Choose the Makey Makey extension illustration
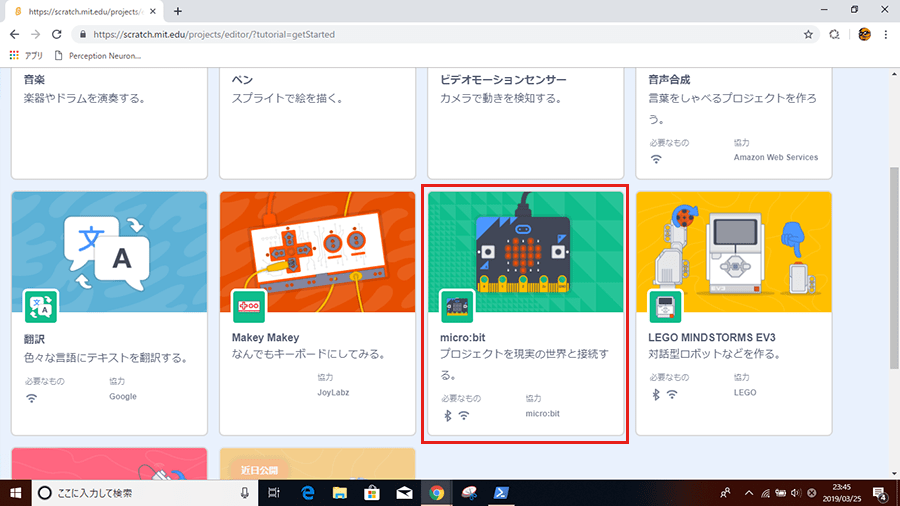Viewport: 900px width, 506px height. pos(317,252)
